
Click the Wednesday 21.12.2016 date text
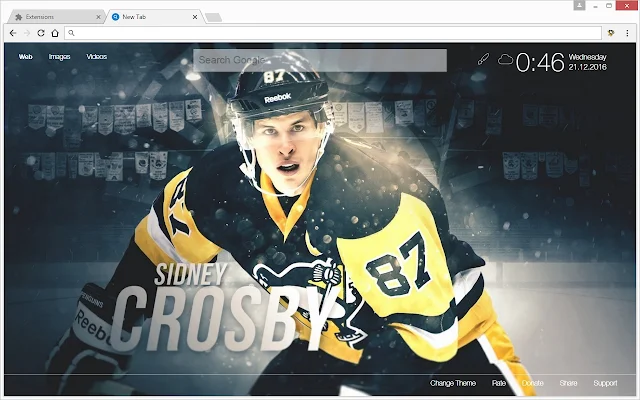click(588, 62)
